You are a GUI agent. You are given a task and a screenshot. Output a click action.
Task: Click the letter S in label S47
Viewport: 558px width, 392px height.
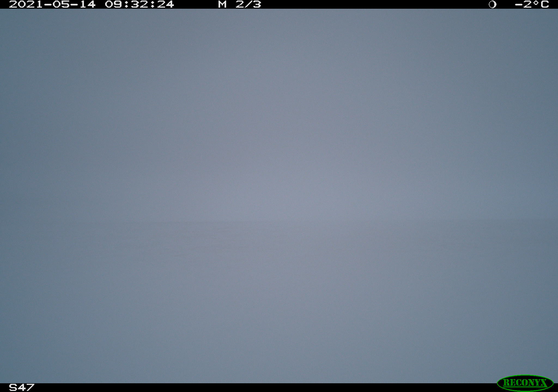tap(13, 387)
